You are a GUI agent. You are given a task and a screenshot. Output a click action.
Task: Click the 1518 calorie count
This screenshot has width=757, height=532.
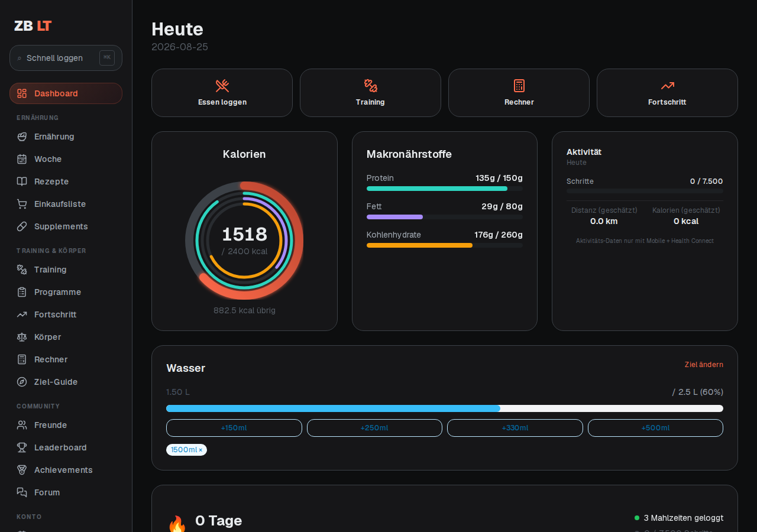(244, 235)
